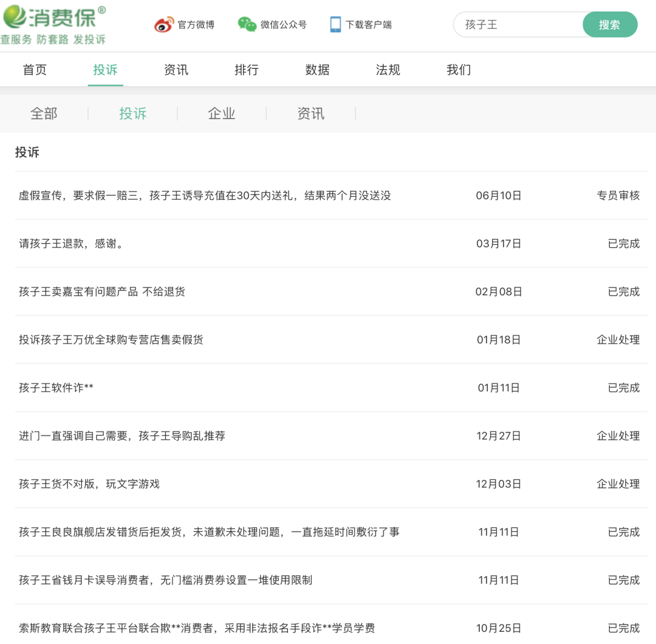This screenshot has height=644, width=656.
Task: Open complaint 孩子王货不对版，玩文字游戏
Action: pos(89,484)
